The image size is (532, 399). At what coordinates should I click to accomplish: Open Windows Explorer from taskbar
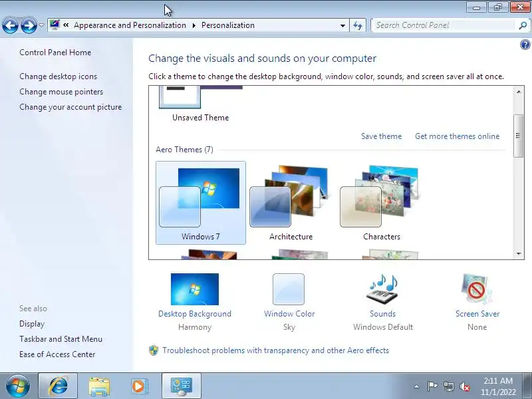(x=99, y=386)
